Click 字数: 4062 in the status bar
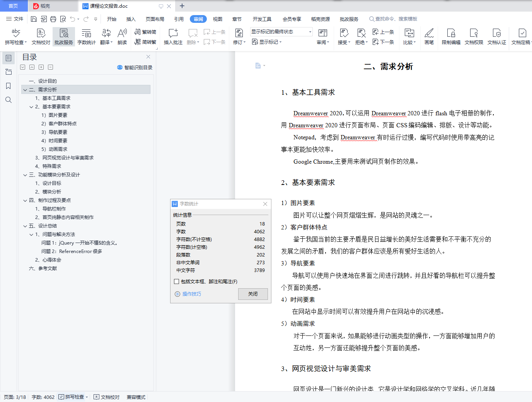 pyautogui.click(x=43, y=397)
